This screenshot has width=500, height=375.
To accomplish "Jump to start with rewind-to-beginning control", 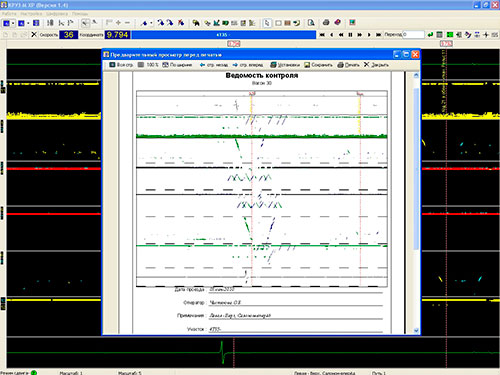I will (x=322, y=35).
